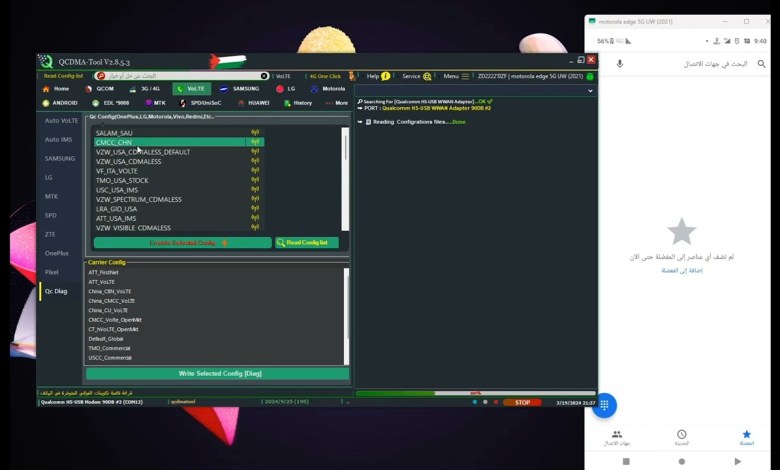The height and width of the screenshot is (470, 780).
Task: Select VZW_SPECTRUM_CDMALESS config row
Action: pyautogui.click(x=179, y=199)
